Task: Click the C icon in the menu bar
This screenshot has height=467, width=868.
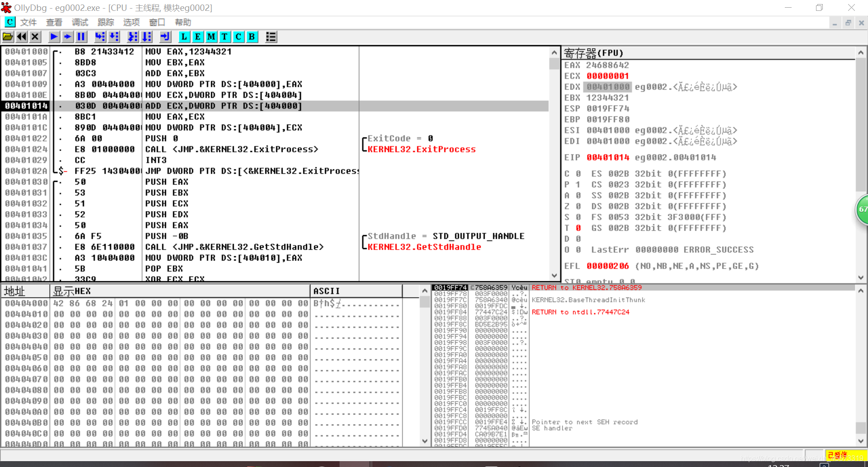Action: pos(9,22)
